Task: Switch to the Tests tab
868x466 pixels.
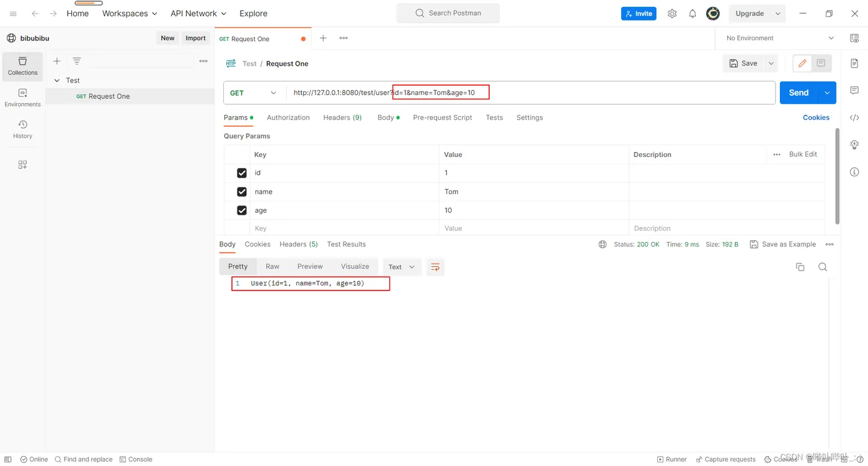Action: click(x=494, y=118)
